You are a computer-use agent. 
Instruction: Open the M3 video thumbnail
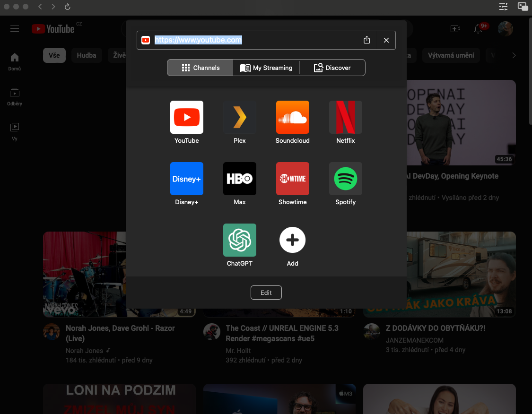(x=279, y=399)
